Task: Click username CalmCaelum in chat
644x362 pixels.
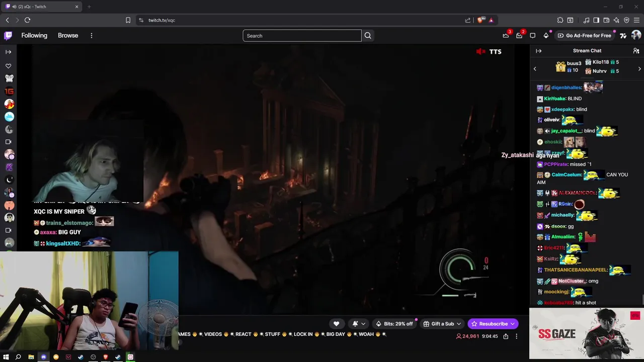Action: tap(567, 175)
